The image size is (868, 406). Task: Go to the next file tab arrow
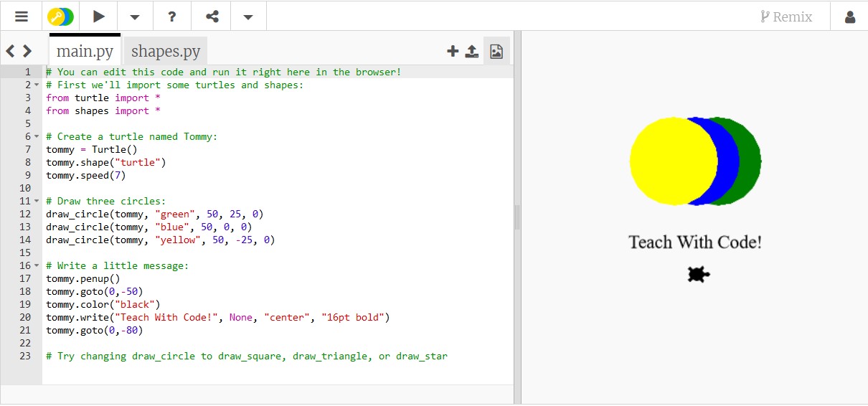[x=27, y=51]
